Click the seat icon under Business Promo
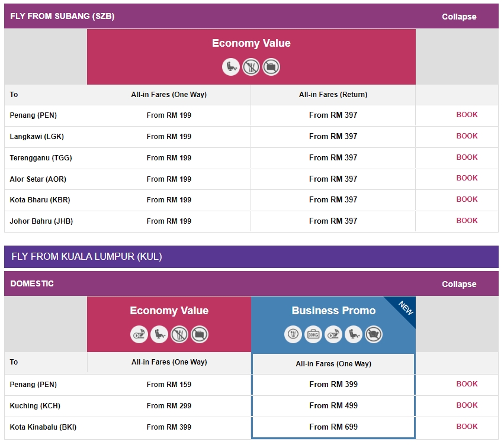 click(354, 335)
